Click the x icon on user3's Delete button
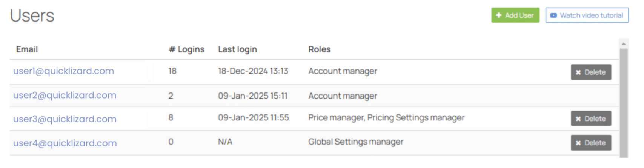Viewport: 644px width, 168px height. point(578,119)
